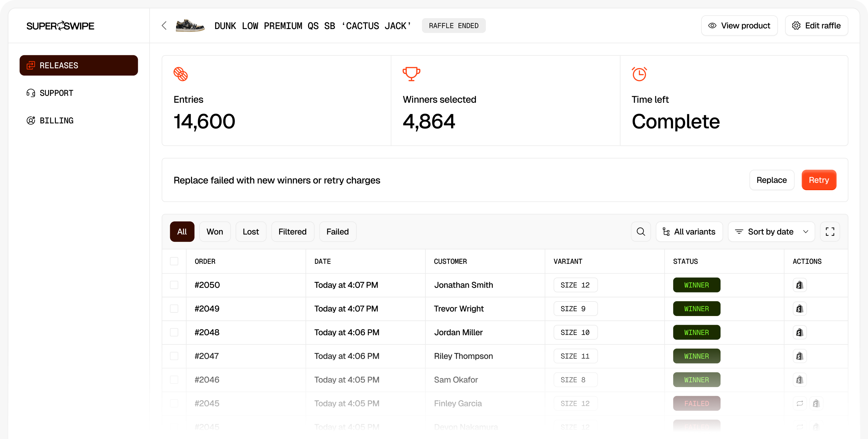This screenshot has height=439, width=868.
Task: Go to Billing in the sidebar
Action: pos(56,121)
